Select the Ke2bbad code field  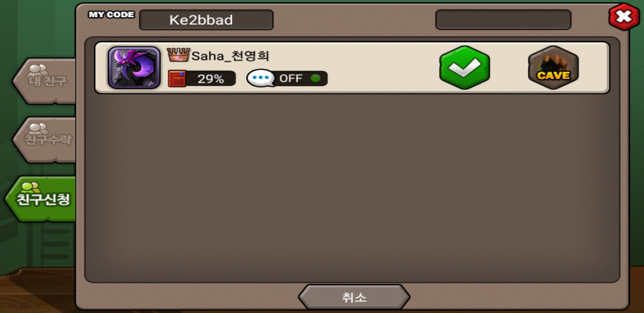pos(206,20)
